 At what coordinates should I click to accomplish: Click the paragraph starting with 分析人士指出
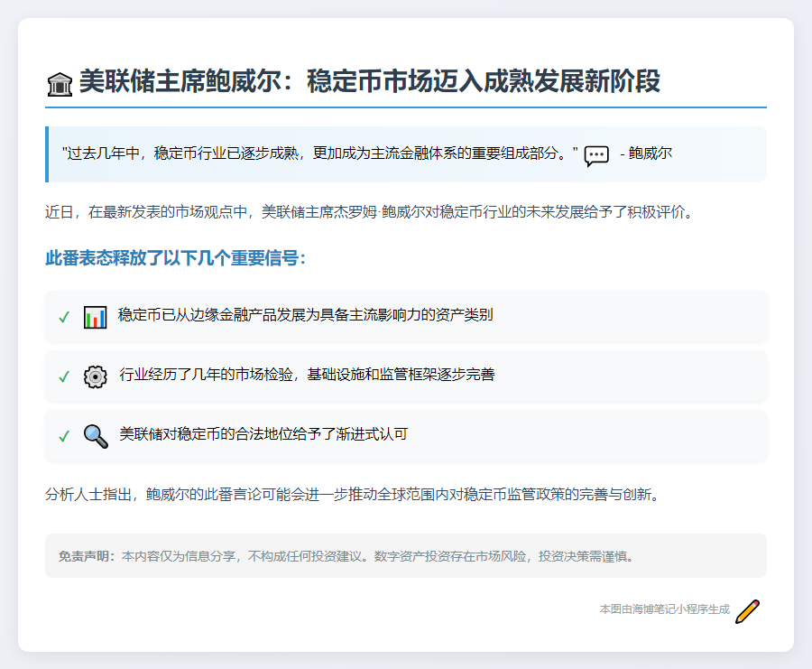[353, 495]
